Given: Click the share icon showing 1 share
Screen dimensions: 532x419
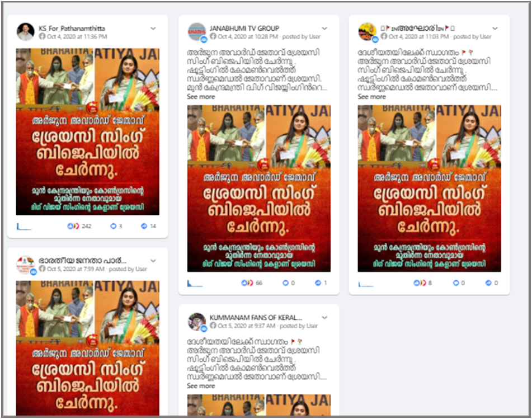Looking at the screenshot, I should pos(318,283).
